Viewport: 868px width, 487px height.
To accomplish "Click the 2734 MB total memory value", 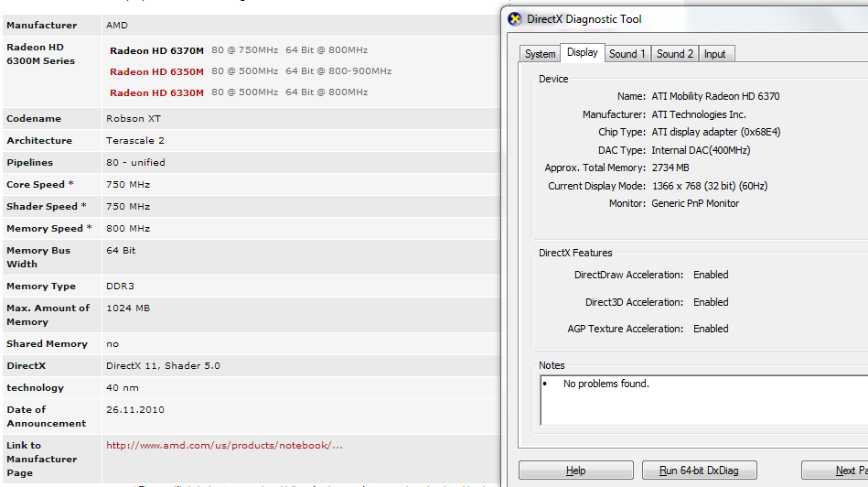I will pos(670,168).
